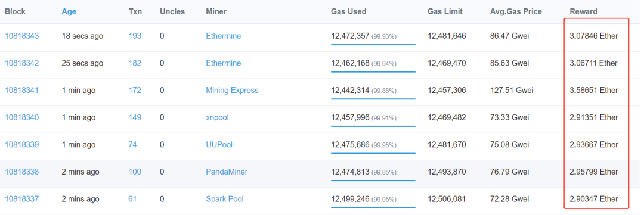Image resolution: width=644 pixels, height=215 pixels.
Task: Open the 172 transactions link
Action: tap(135, 91)
